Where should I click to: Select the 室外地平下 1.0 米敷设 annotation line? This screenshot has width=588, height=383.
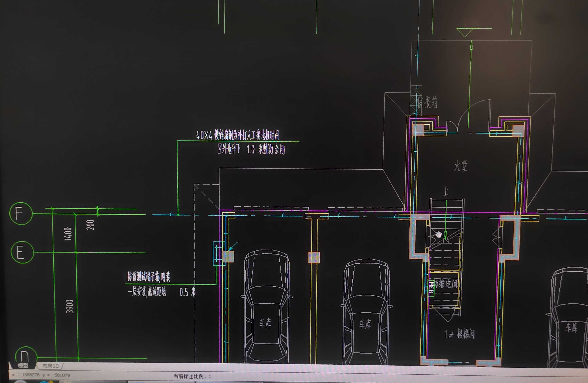[251, 149]
